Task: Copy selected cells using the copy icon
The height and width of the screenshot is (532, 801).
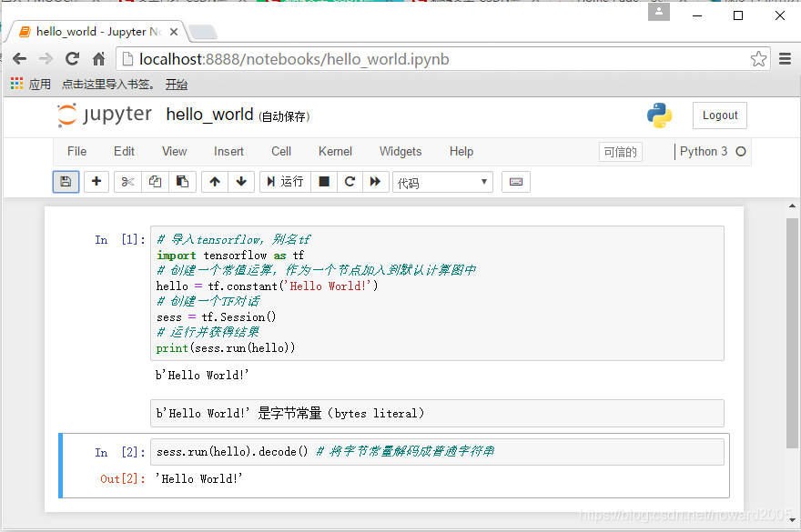Action: point(156,182)
